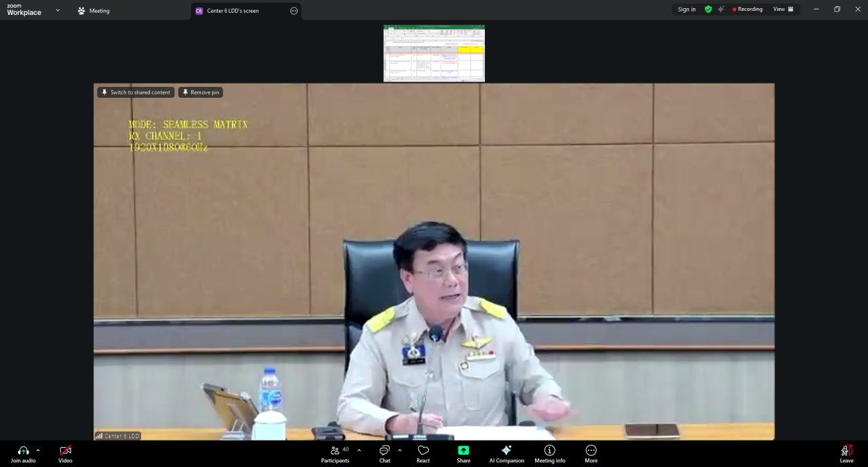Open the Chat bubble icon
The height and width of the screenshot is (467, 868).
click(x=384, y=450)
